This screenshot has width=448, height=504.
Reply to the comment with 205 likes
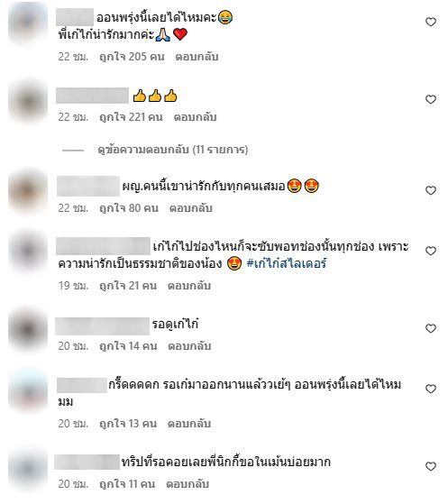[197, 57]
